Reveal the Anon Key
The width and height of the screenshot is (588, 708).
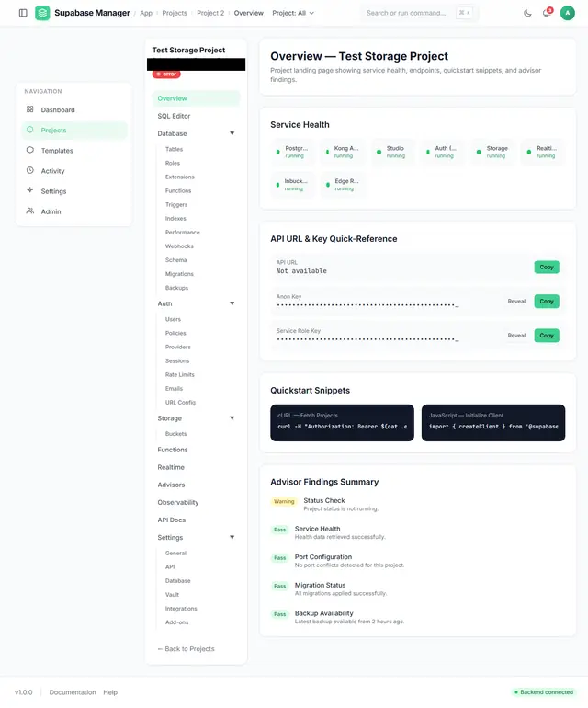point(516,302)
